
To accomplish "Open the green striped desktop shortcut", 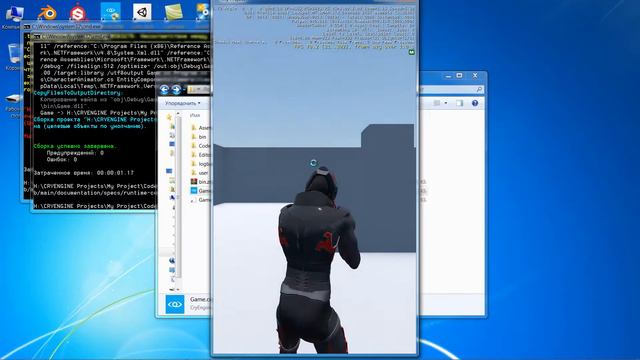I will tap(174, 12).
